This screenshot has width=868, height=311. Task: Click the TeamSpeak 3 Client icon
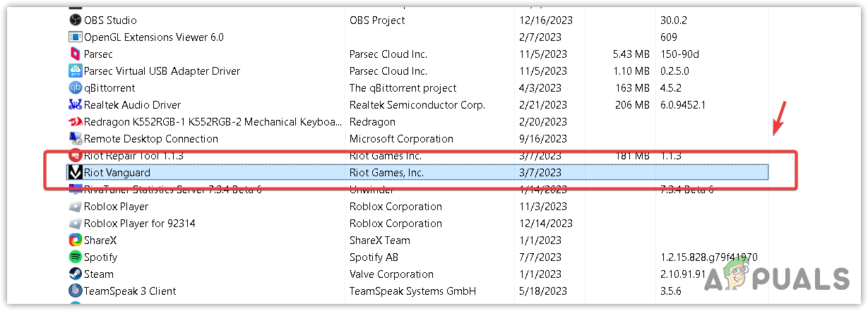[76, 291]
